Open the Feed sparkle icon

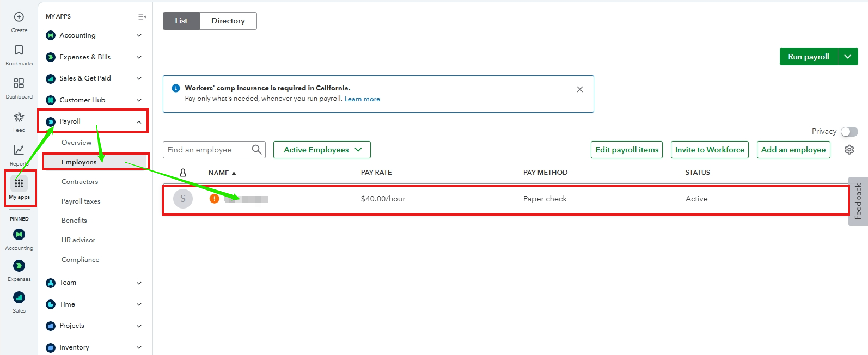pos(19,117)
